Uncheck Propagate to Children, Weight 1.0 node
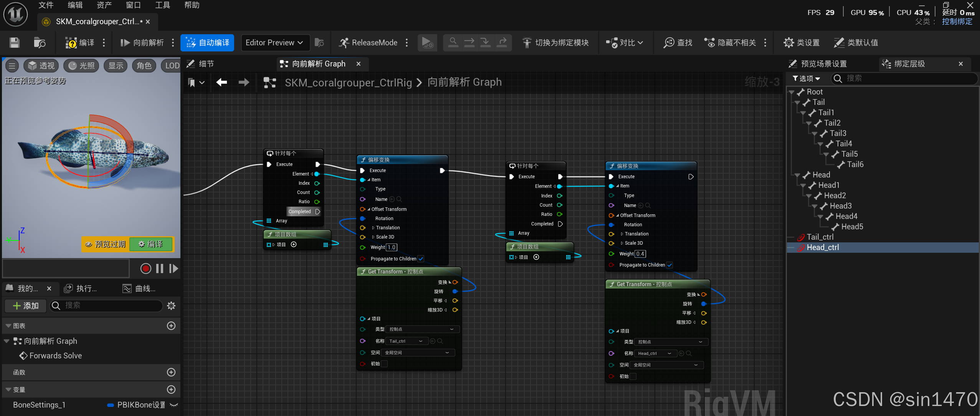 pyautogui.click(x=421, y=259)
